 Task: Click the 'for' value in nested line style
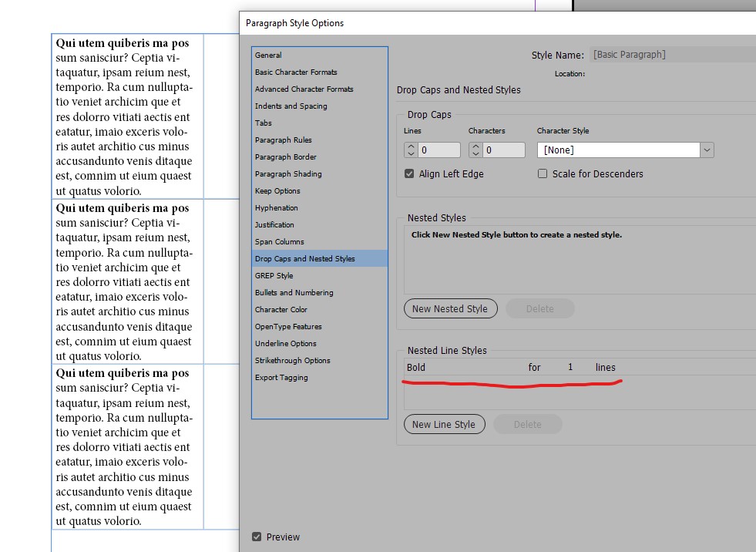point(534,367)
